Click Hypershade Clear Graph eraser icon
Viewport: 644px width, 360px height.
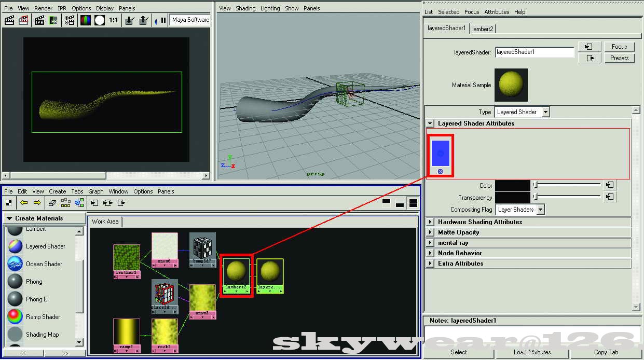(52, 203)
